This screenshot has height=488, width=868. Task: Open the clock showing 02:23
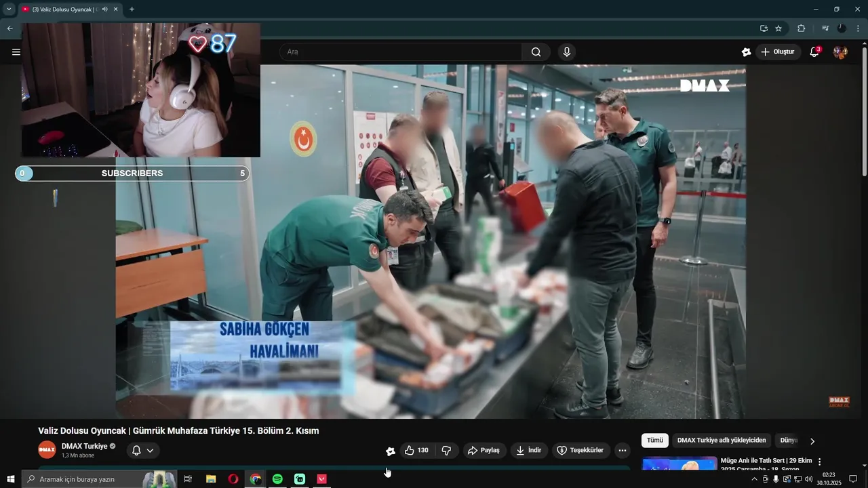(829, 479)
